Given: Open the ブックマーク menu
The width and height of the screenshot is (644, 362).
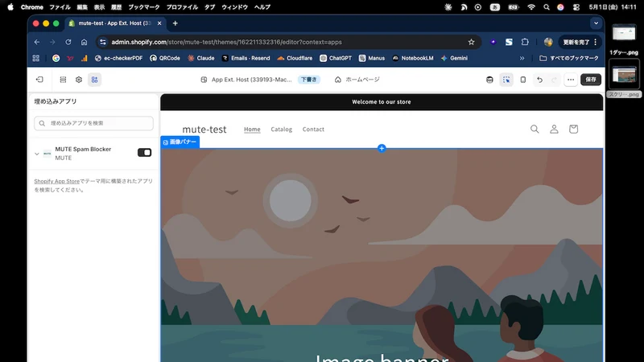Looking at the screenshot, I should click(144, 7).
